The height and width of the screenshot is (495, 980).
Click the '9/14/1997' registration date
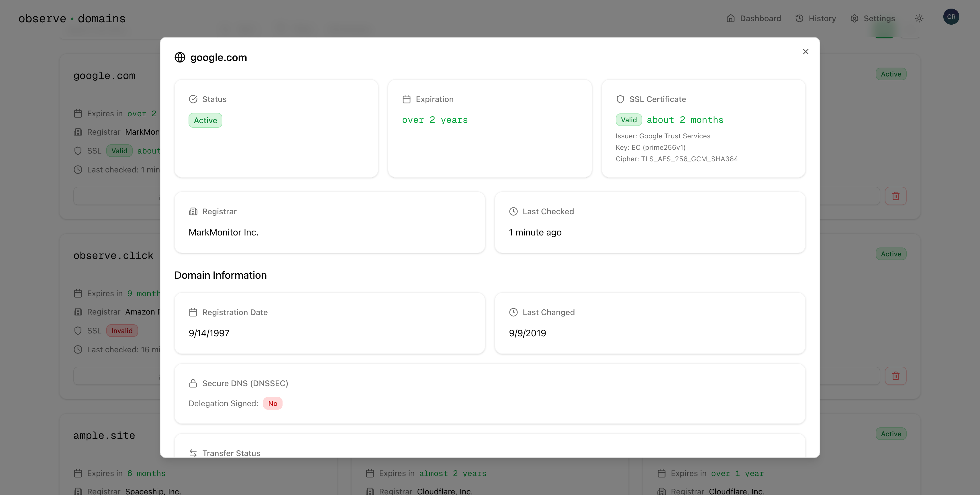click(x=209, y=333)
